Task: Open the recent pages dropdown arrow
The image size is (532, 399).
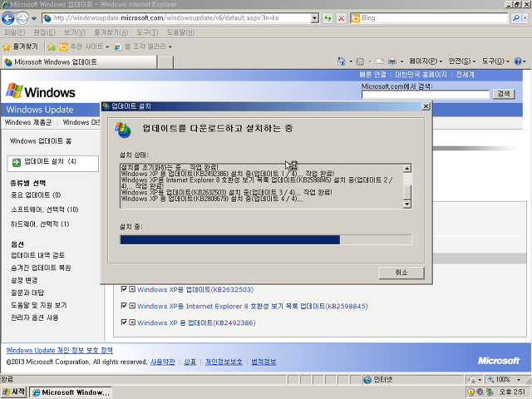Action: (x=34, y=18)
